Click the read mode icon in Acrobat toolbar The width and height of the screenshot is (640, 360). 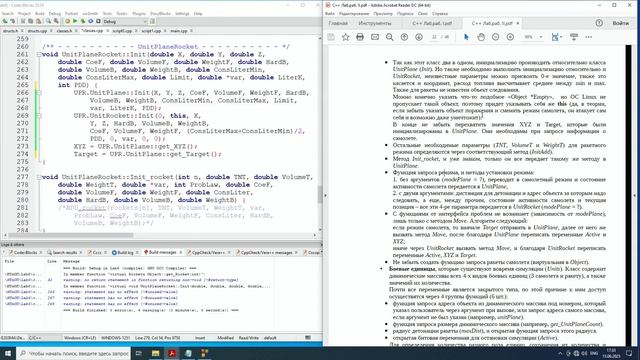click(x=574, y=37)
